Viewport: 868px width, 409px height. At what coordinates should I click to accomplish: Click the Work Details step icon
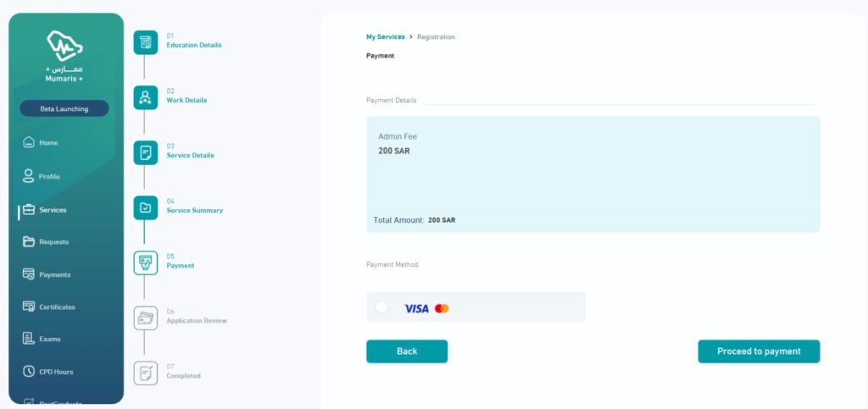146,98
